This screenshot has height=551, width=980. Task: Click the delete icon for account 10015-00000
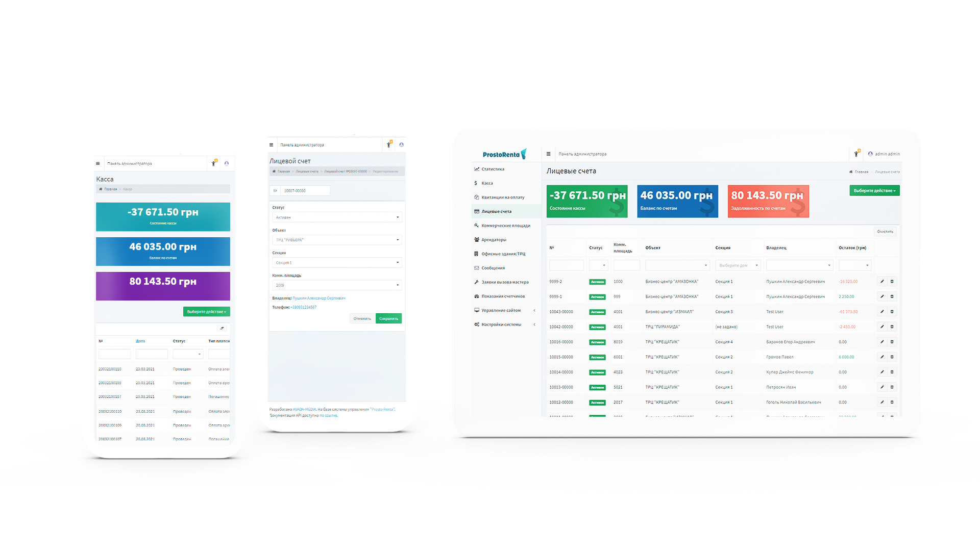[892, 357]
